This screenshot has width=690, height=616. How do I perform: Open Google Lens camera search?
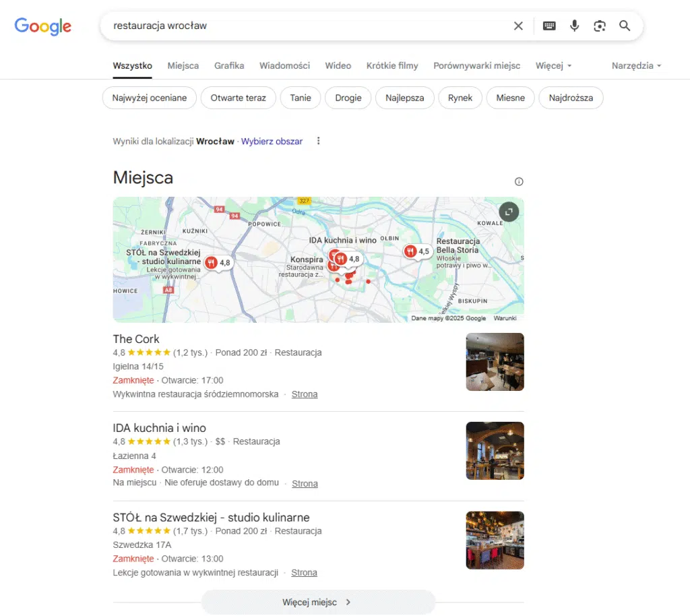click(600, 26)
